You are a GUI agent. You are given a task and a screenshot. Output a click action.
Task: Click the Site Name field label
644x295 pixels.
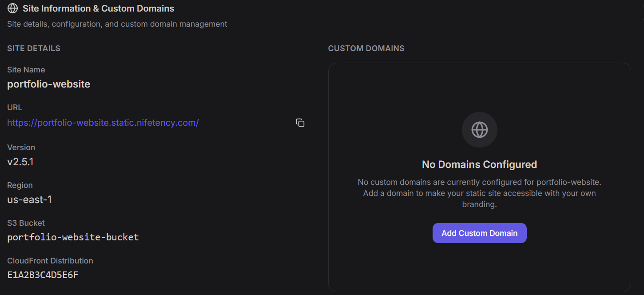coord(26,70)
